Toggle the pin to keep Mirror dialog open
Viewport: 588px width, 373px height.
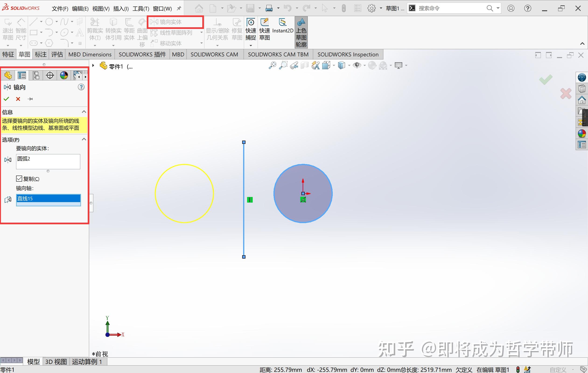[x=30, y=99]
